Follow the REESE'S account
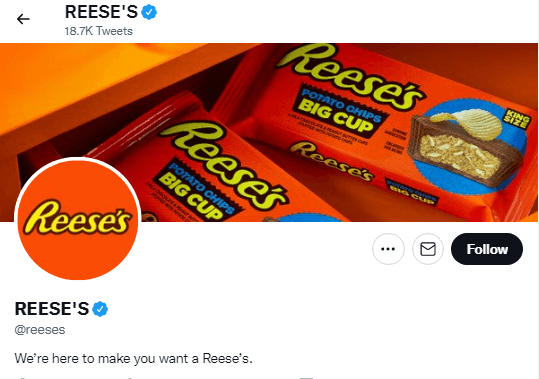Screen dimensions: 539x379 [487, 249]
